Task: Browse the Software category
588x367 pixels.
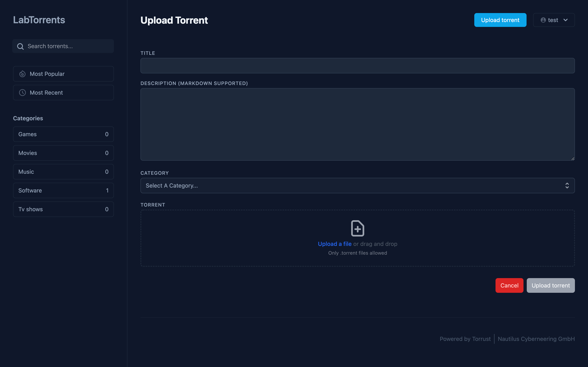Action: pyautogui.click(x=63, y=191)
